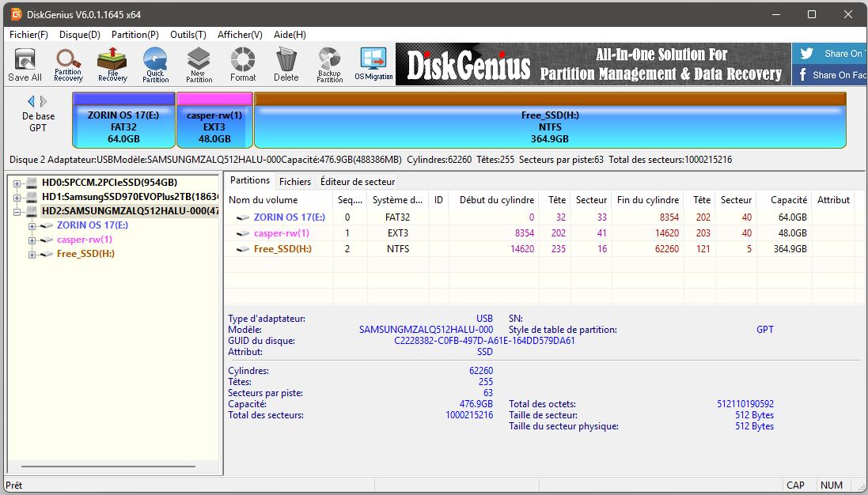Share on Facebook from the banner
868x495 pixels.
pyautogui.click(x=830, y=74)
